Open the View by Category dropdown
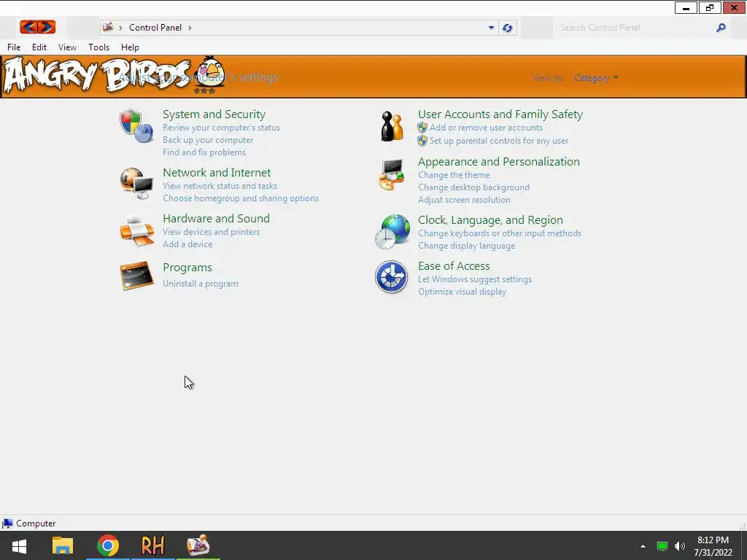 [596, 77]
